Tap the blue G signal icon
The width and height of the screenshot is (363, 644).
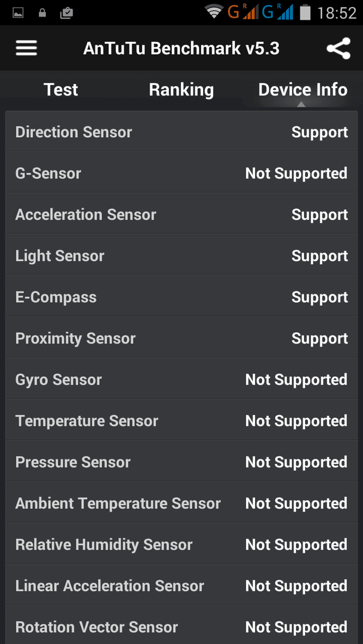tap(278, 13)
